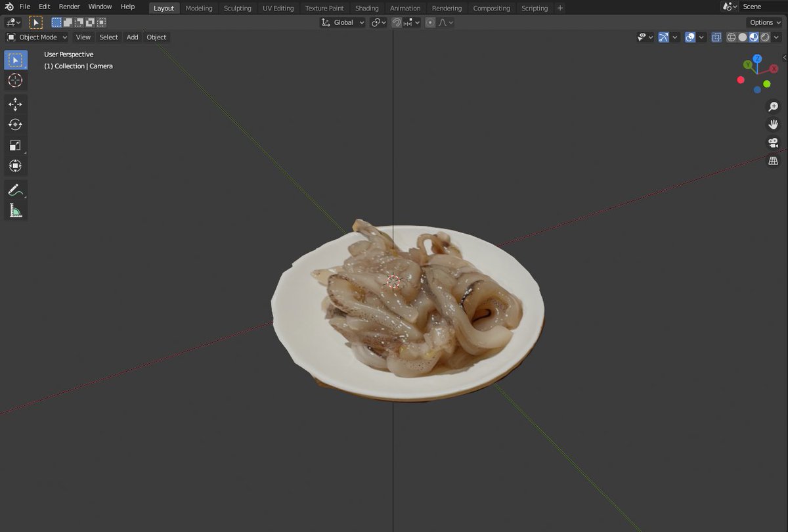Select the Transform tool
The image size is (788, 532).
click(16, 166)
